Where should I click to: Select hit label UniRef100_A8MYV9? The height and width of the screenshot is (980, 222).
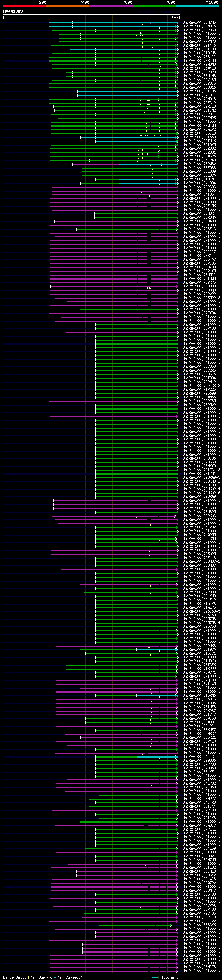pyautogui.click(x=199, y=466)
